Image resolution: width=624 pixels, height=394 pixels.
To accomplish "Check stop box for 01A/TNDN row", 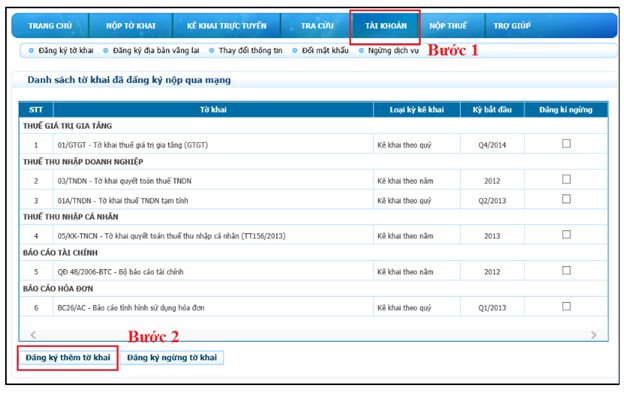I will pos(566,199).
